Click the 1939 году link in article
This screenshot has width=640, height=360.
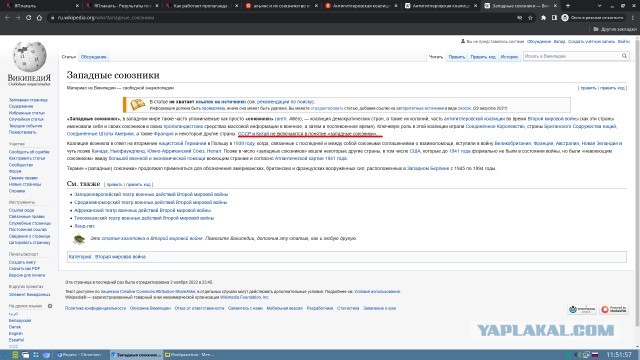click(244, 144)
